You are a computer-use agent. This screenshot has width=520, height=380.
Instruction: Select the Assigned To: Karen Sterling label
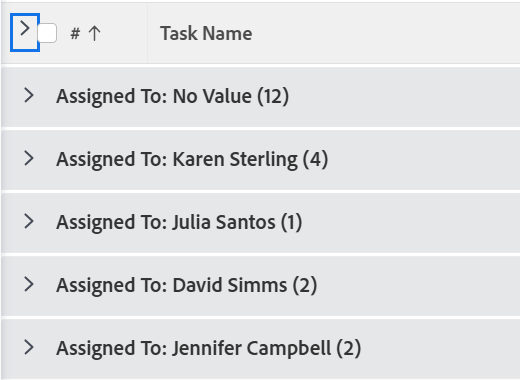tap(192, 159)
